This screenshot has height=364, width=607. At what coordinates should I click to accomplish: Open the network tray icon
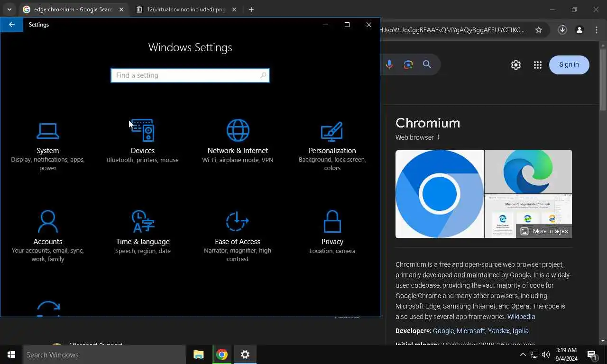pos(534,355)
